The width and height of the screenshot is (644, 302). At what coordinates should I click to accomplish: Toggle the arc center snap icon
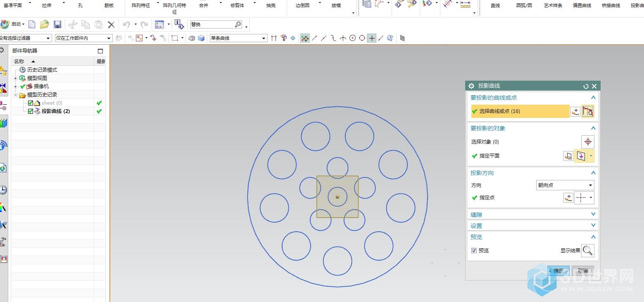pyautogui.click(x=352, y=38)
